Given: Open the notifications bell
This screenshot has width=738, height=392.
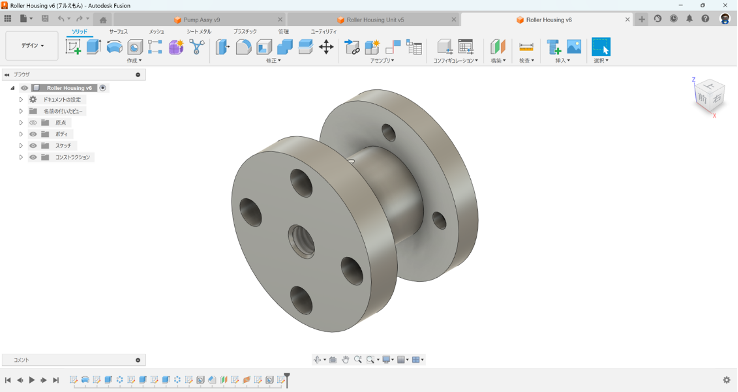Looking at the screenshot, I should (689, 19).
